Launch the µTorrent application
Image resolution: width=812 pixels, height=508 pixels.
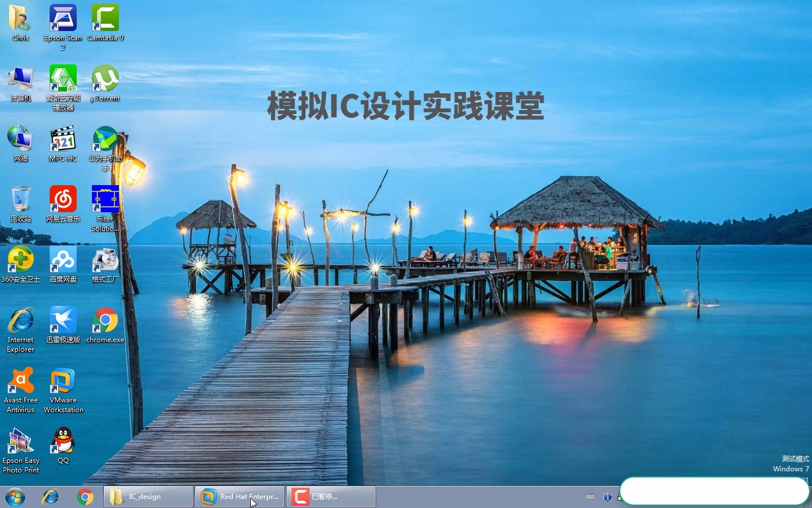pyautogui.click(x=105, y=79)
